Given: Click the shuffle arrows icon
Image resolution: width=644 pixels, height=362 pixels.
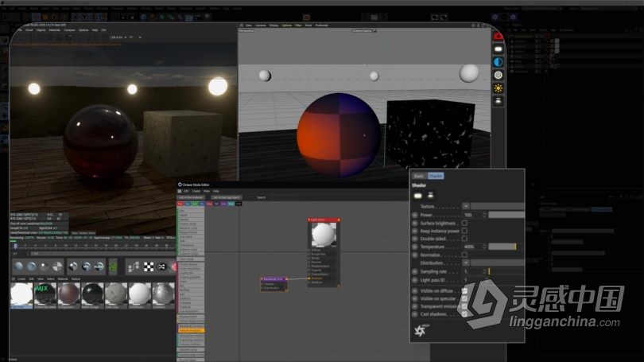Looking at the screenshot, I should (162, 267).
